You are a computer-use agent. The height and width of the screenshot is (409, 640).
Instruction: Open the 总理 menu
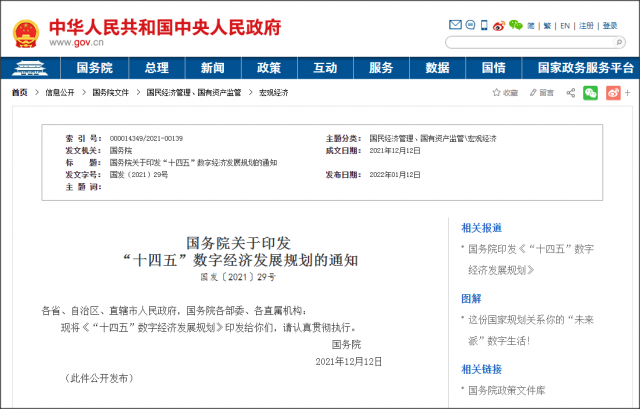[157, 68]
